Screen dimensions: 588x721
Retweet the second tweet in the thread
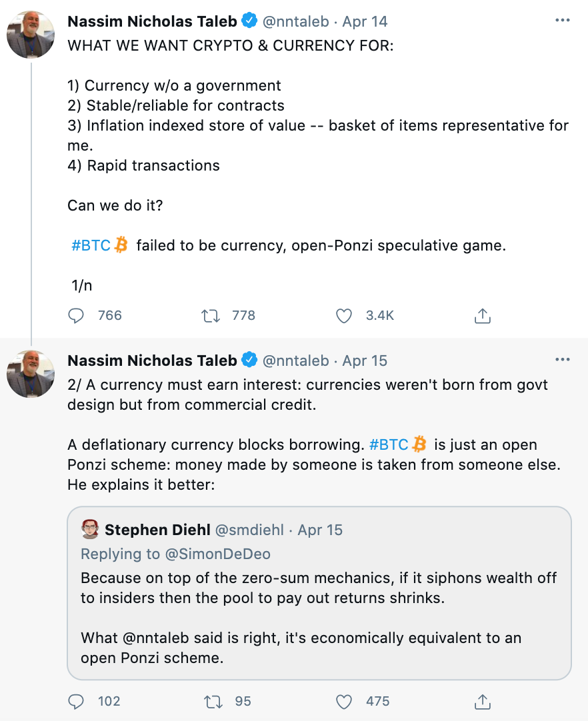[x=212, y=701]
